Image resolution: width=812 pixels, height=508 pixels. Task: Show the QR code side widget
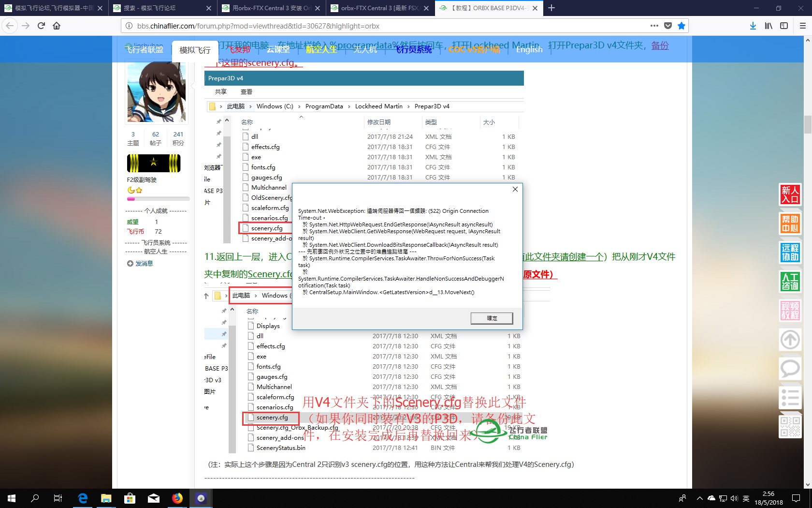(790, 427)
